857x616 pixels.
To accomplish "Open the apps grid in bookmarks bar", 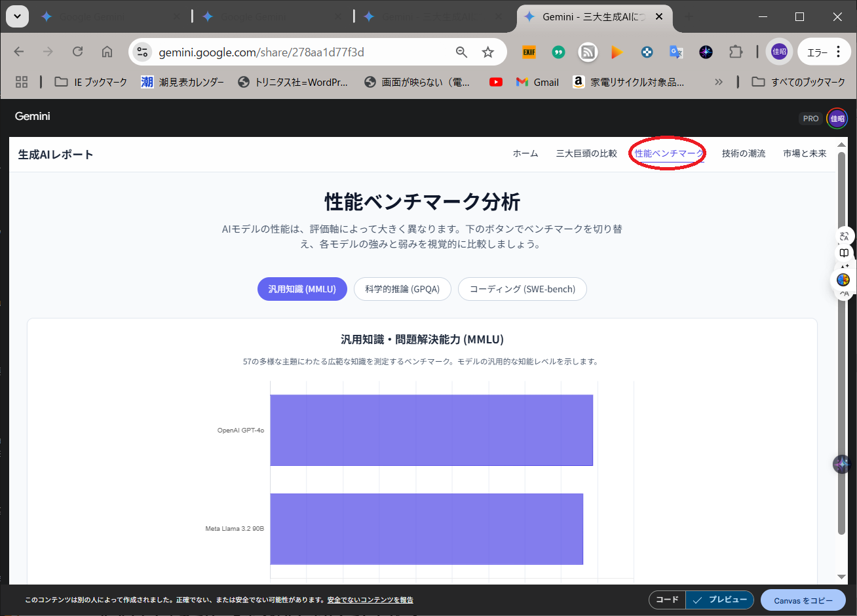I will coord(22,82).
